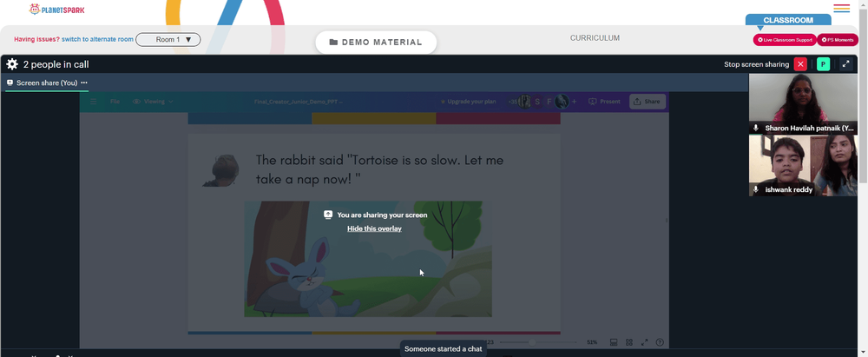Click the Canva Present button
The width and height of the screenshot is (868, 357).
604,102
